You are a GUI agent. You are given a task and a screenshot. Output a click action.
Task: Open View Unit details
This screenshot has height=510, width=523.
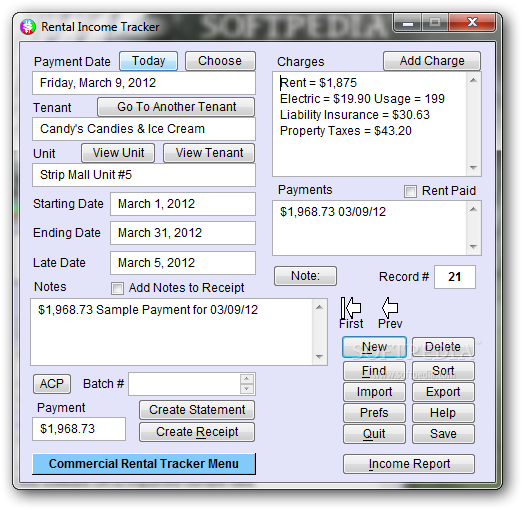coord(118,153)
